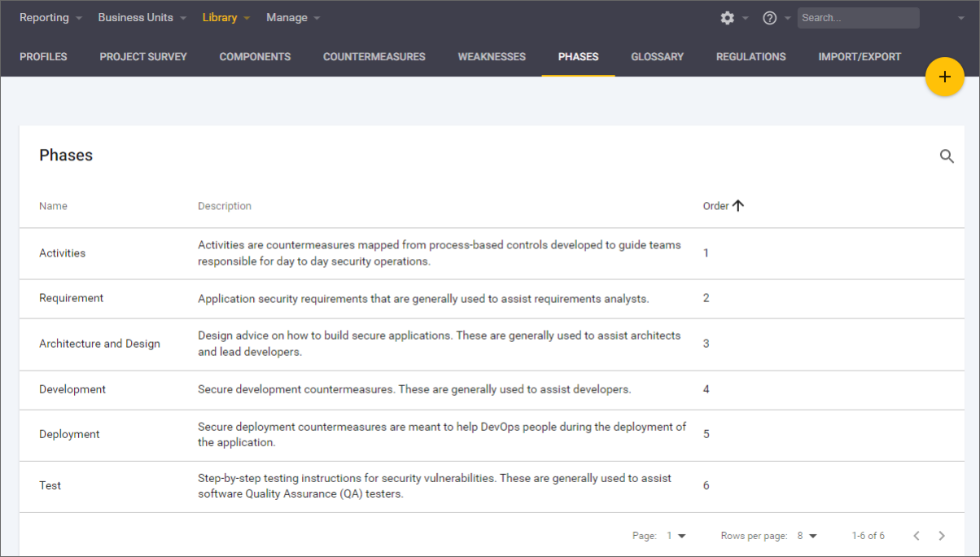
Task: Open the Rows per page dropdown
Action: click(x=807, y=536)
